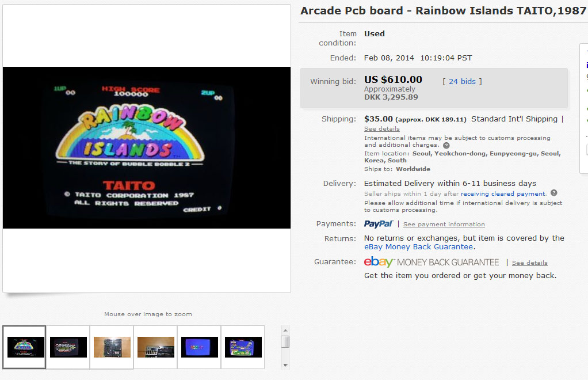Click the help icon after cleared payment text
Viewport: 588px width, 380px height.
coord(554,193)
